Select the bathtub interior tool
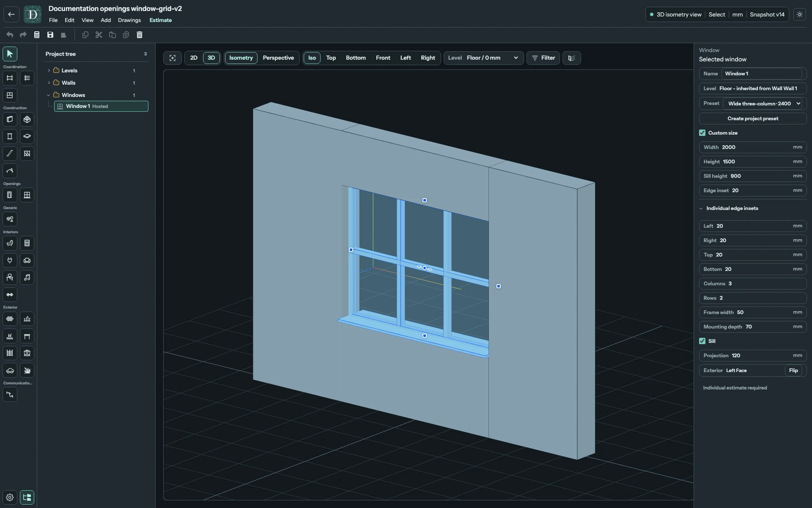 tap(10, 243)
